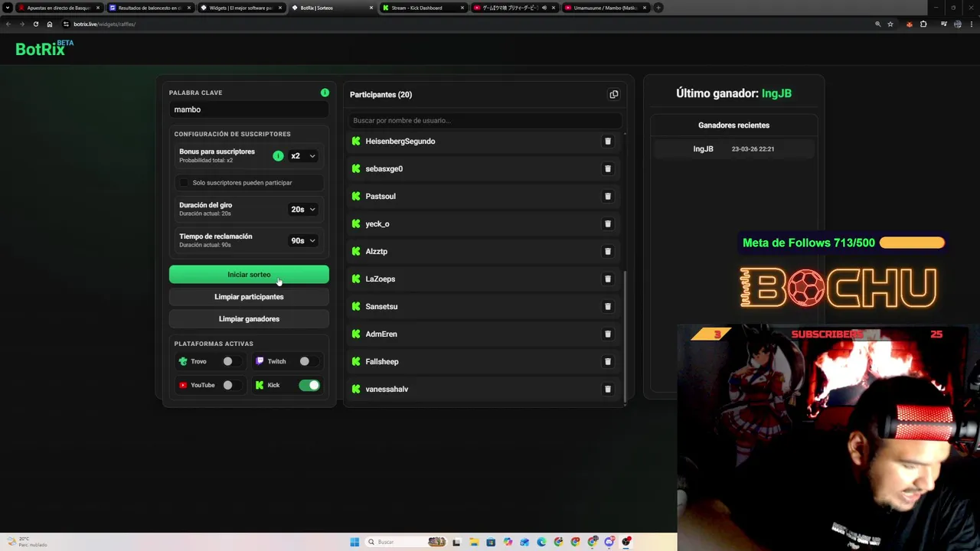Screen dimensions: 980x551
Task: Click info icon beside Palabra Clave
Action: (x=325, y=93)
